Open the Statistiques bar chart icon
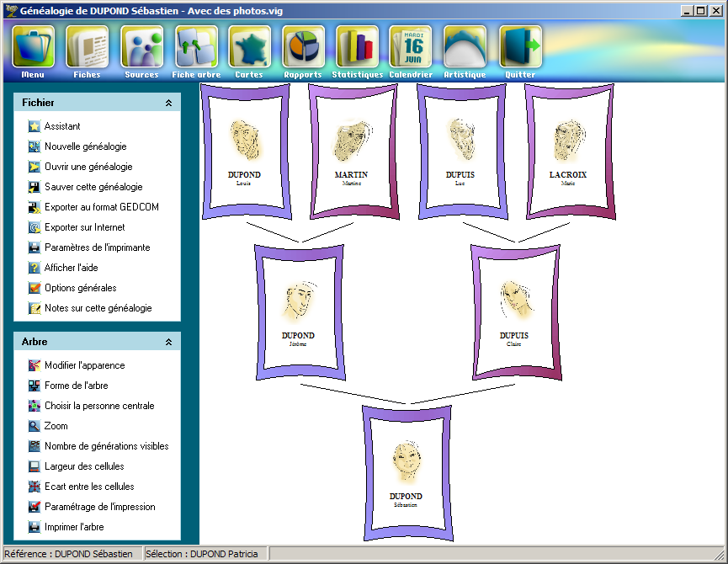The image size is (728, 564). (x=358, y=46)
